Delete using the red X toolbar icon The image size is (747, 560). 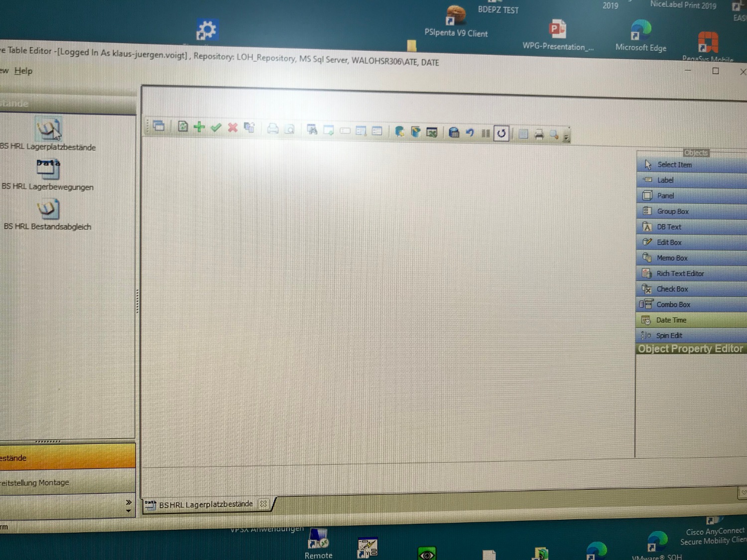pos(233,128)
